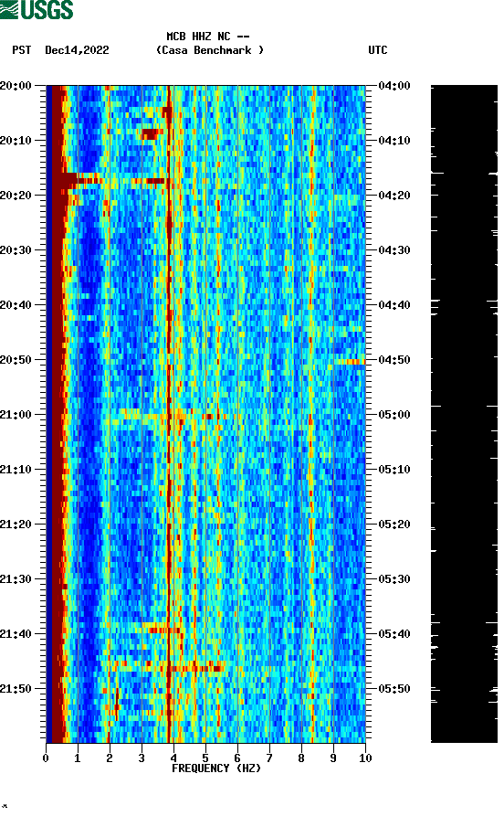Click the PST time label '21:30'

16,579
